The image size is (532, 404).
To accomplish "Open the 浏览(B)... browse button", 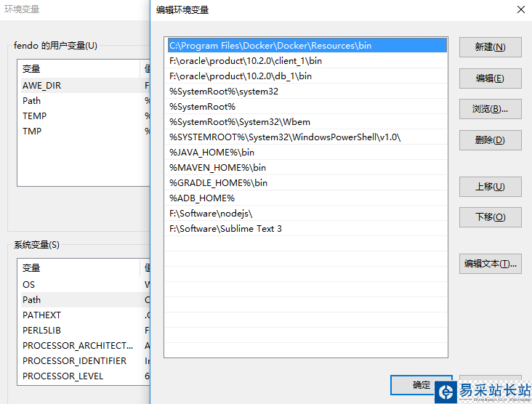I will click(x=490, y=109).
